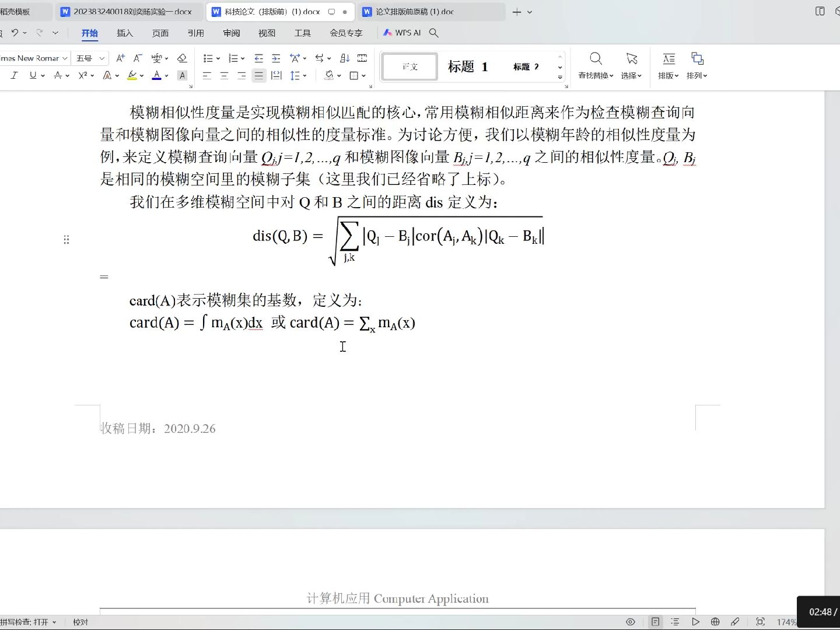Switch to the 审阅 ribbon tab
This screenshot has height=630, width=840.
point(232,33)
